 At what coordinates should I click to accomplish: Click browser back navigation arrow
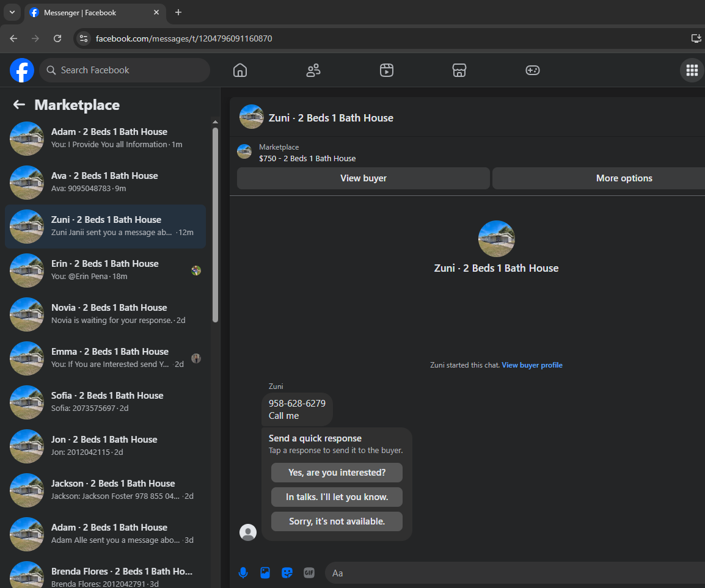13,38
